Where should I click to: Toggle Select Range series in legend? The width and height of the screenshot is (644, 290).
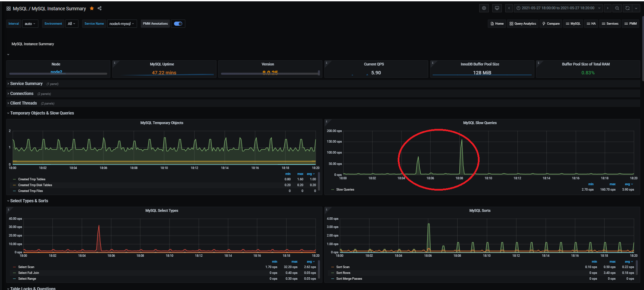click(x=27, y=279)
